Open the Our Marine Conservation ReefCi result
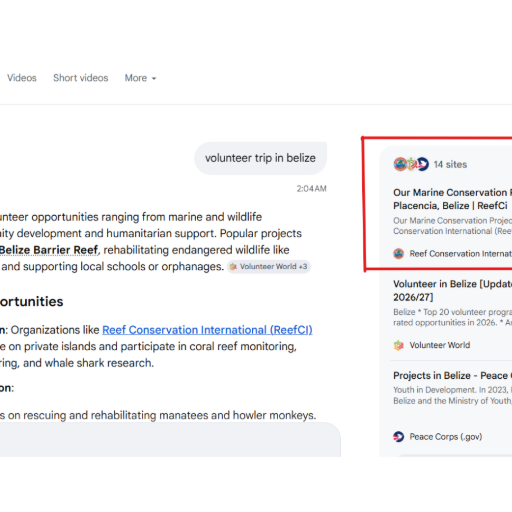The height and width of the screenshot is (512, 512). click(x=452, y=199)
